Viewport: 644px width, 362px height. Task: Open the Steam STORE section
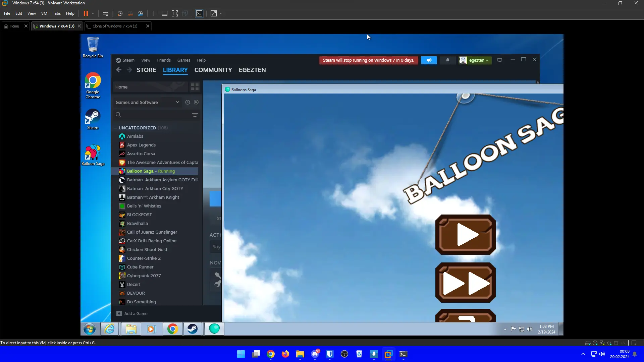(x=146, y=70)
